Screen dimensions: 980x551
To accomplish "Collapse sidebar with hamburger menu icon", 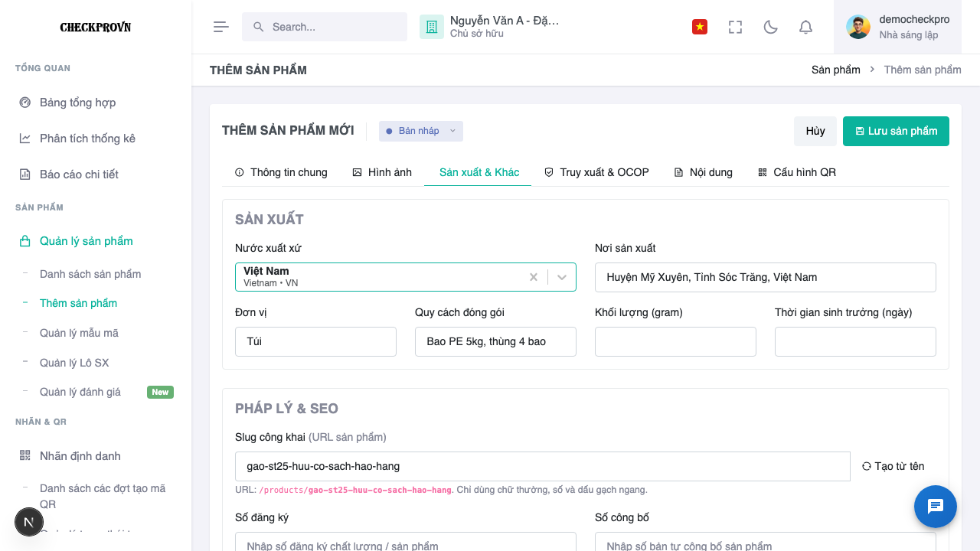I will (x=221, y=27).
